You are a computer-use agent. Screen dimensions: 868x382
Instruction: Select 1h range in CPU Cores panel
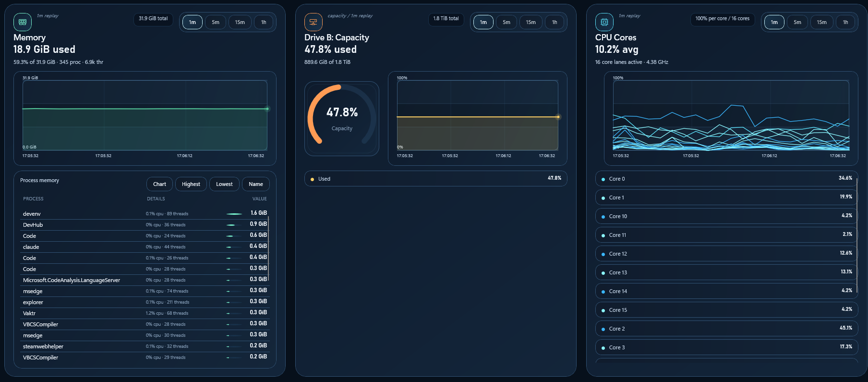tap(845, 22)
